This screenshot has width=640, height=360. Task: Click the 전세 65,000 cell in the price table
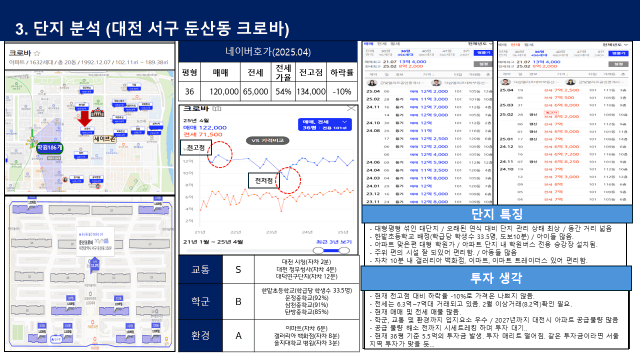pos(256,91)
